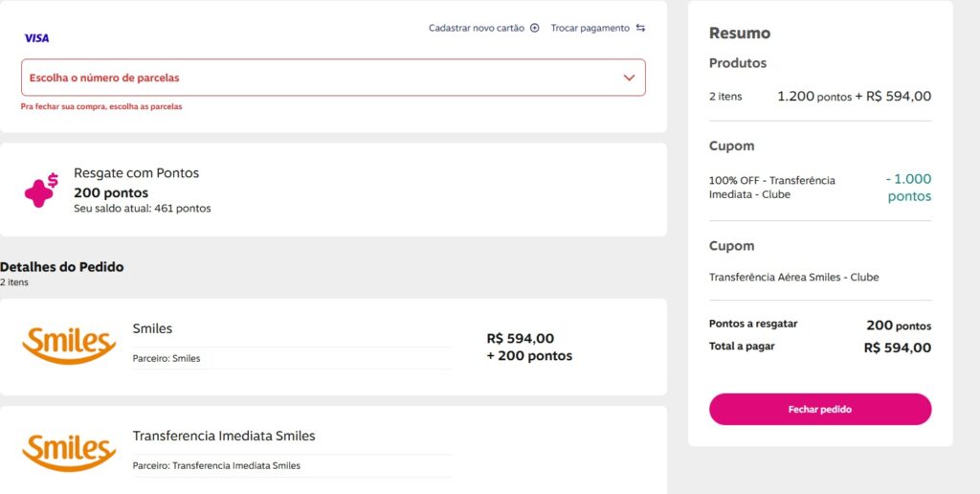The image size is (980, 494).
Task: Click the Smiles product title
Action: [x=152, y=328]
